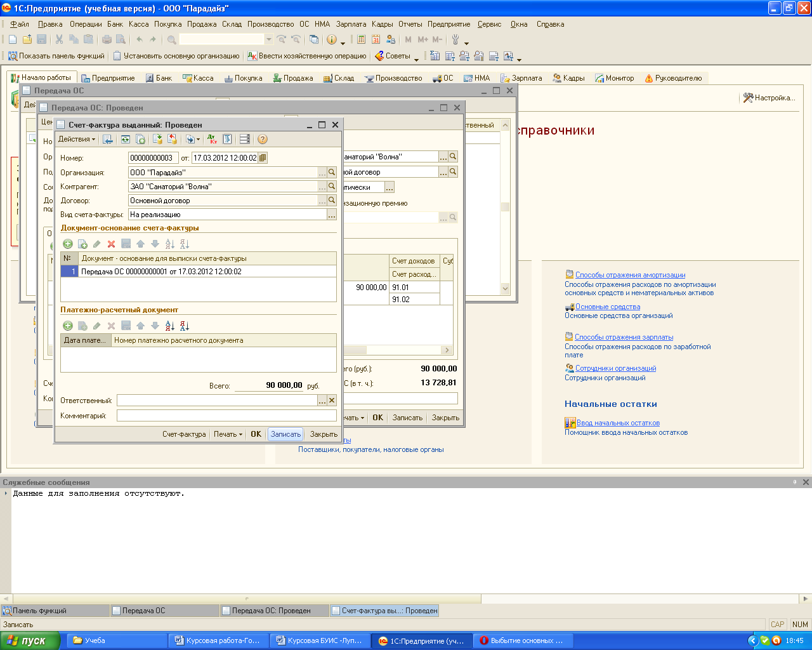This screenshot has width=812, height=650.
Task: Follow the Ввод начальных остатков link
Action: click(617, 423)
